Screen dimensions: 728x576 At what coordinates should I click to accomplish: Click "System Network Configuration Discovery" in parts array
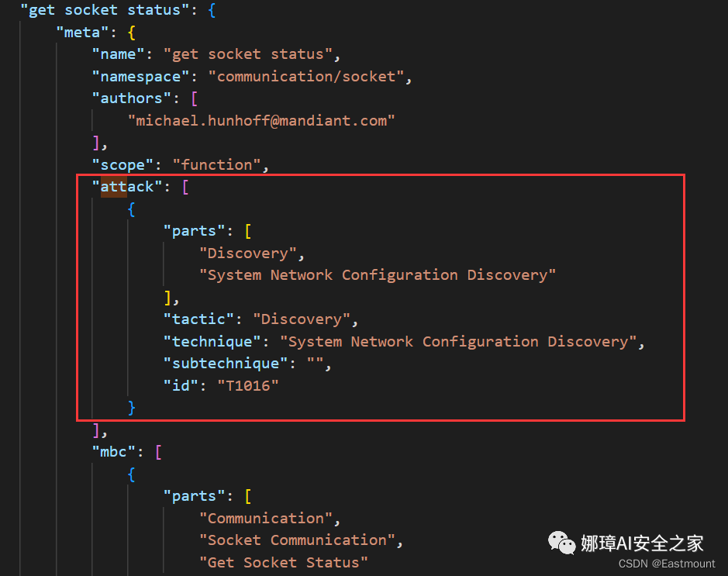click(x=377, y=275)
